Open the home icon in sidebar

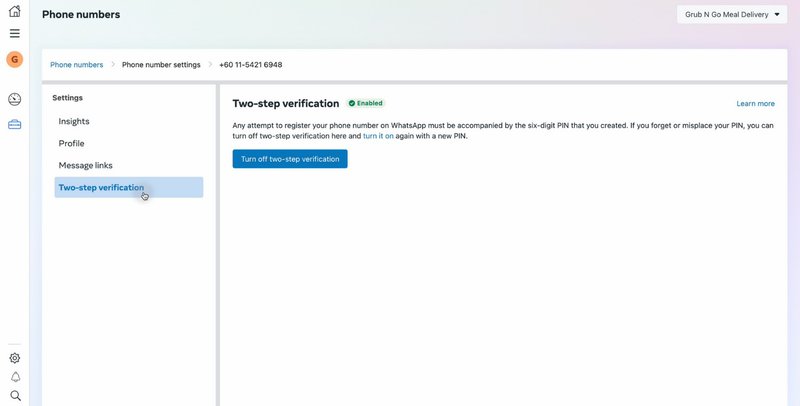click(x=15, y=11)
